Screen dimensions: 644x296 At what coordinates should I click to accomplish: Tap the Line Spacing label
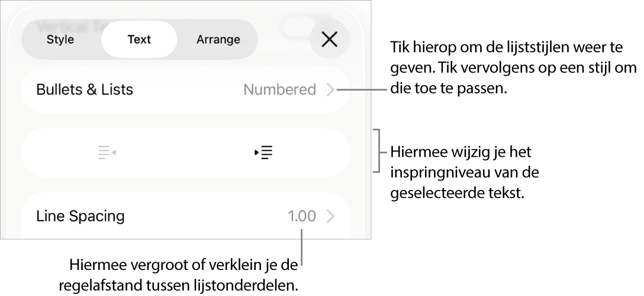click(x=80, y=216)
